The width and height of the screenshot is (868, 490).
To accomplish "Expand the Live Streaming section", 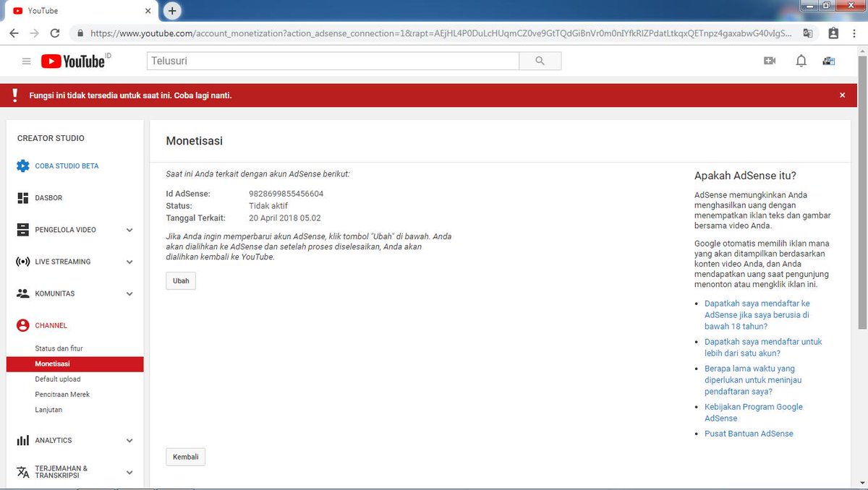I will click(129, 262).
